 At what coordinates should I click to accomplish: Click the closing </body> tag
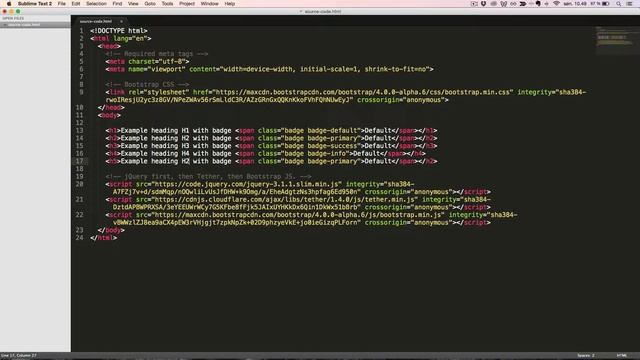coord(111,230)
